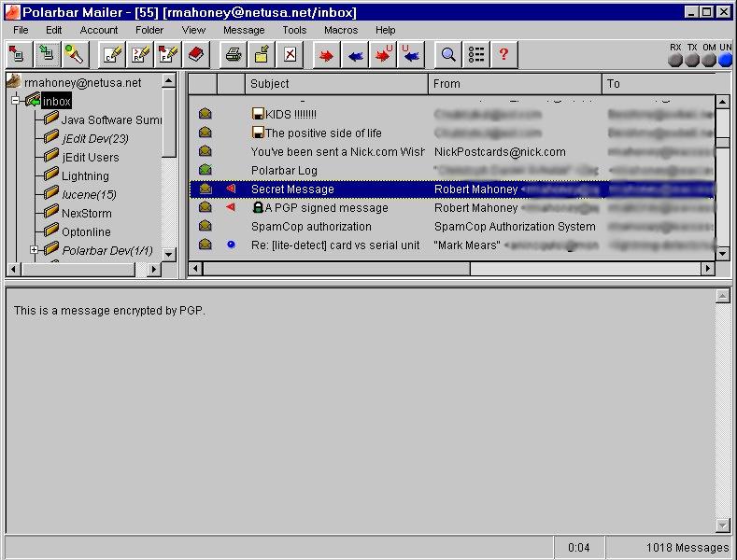This screenshot has height=560, width=737.
Task: Click the printer icon in the toolbar
Action: [x=234, y=55]
